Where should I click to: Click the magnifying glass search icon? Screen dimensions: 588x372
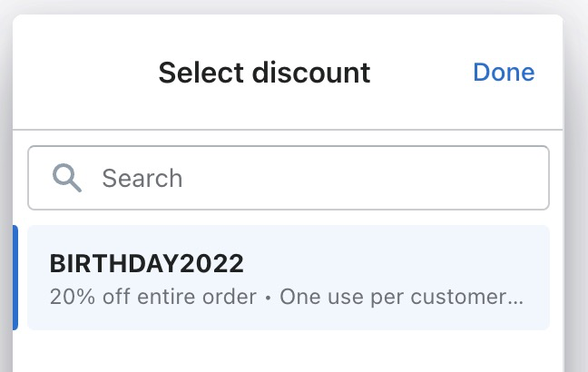67,177
